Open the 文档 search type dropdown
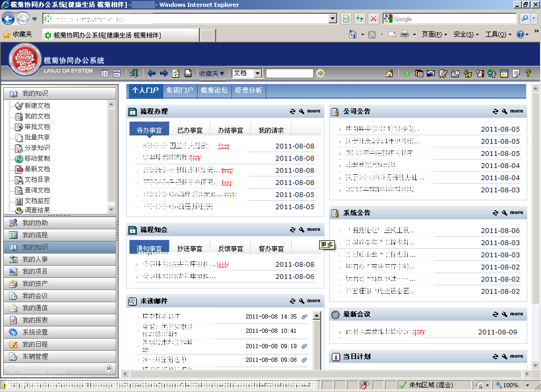The height and width of the screenshot is (392, 541). (257, 73)
